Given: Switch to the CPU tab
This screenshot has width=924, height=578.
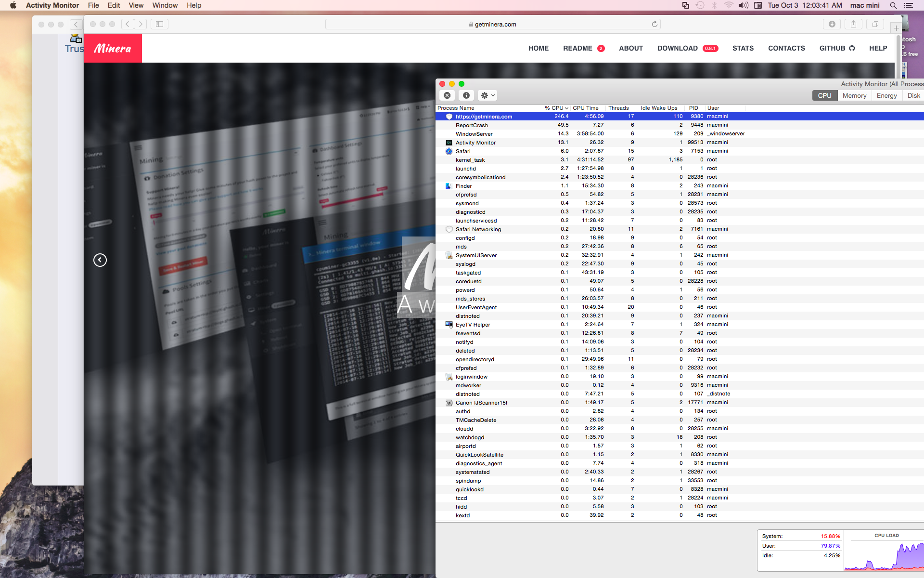Looking at the screenshot, I should (x=824, y=95).
